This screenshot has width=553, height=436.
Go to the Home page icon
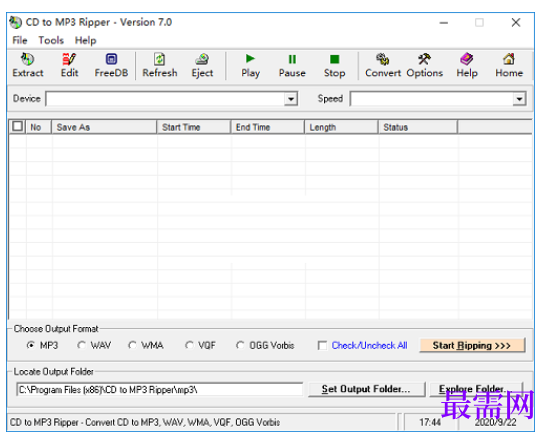(509, 66)
